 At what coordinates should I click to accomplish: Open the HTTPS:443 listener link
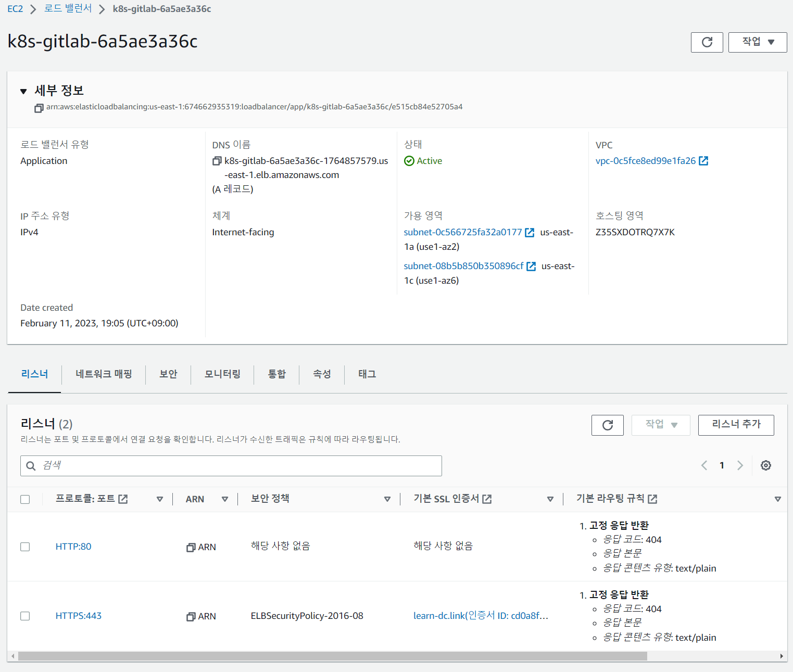79,616
